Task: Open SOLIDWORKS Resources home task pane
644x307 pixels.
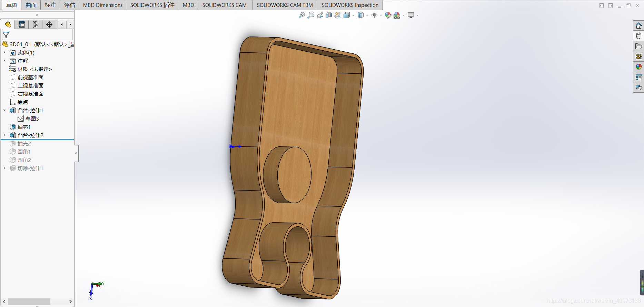Action: (x=639, y=25)
